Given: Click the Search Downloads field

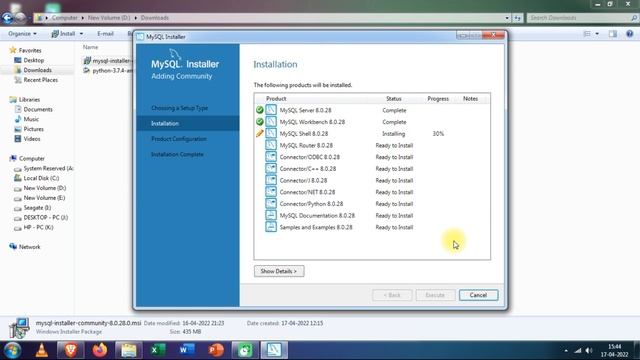Looking at the screenshot, I should (581, 18).
